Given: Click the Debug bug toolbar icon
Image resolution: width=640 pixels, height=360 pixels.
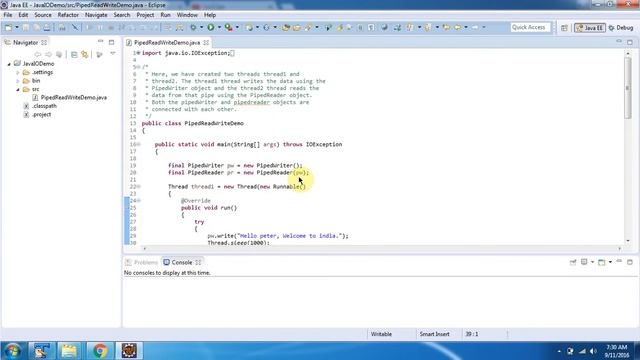Looking at the screenshot, I should pos(193,27).
